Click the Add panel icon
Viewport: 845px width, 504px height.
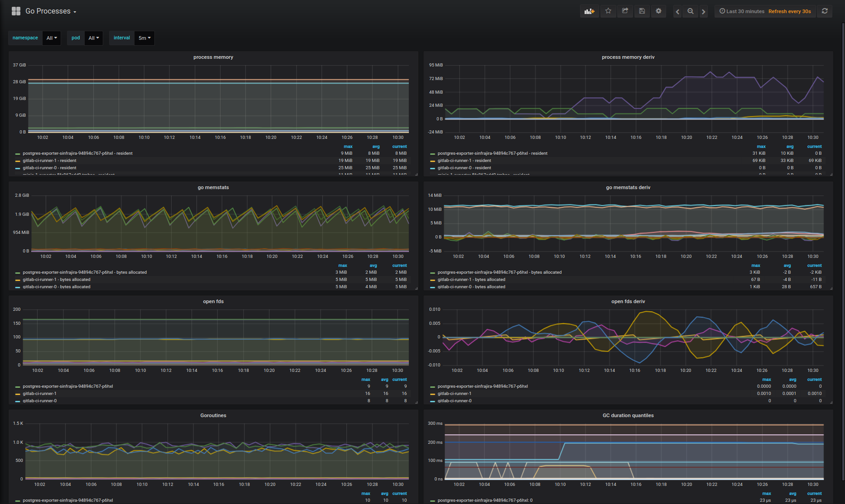589,11
